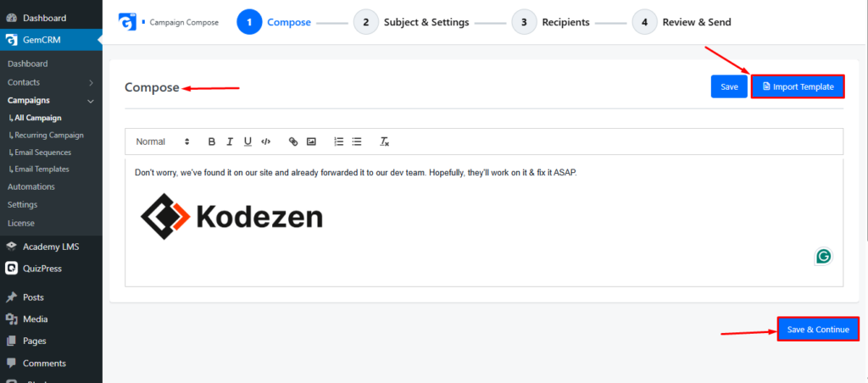Click the Import Template button

coord(798,87)
